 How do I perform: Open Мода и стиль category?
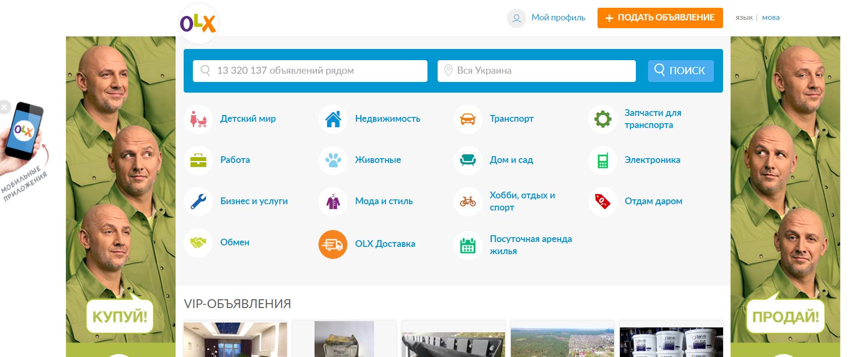tap(384, 201)
